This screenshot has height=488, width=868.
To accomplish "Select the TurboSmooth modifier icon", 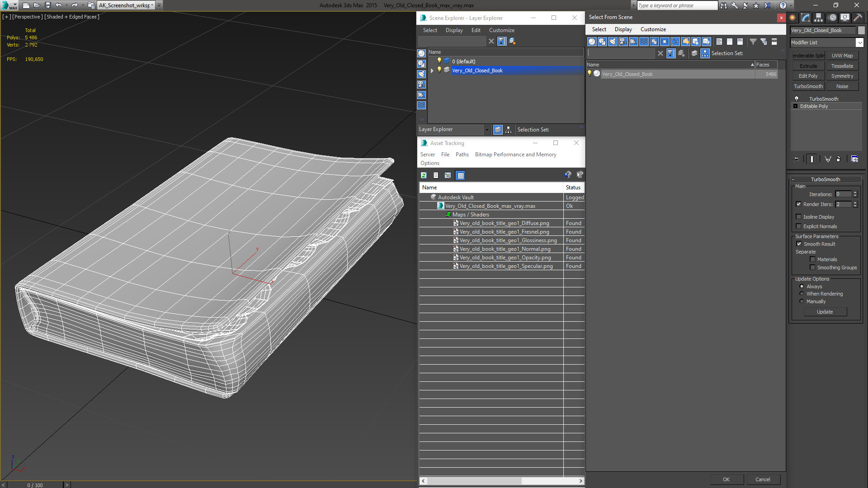I will click(x=796, y=99).
